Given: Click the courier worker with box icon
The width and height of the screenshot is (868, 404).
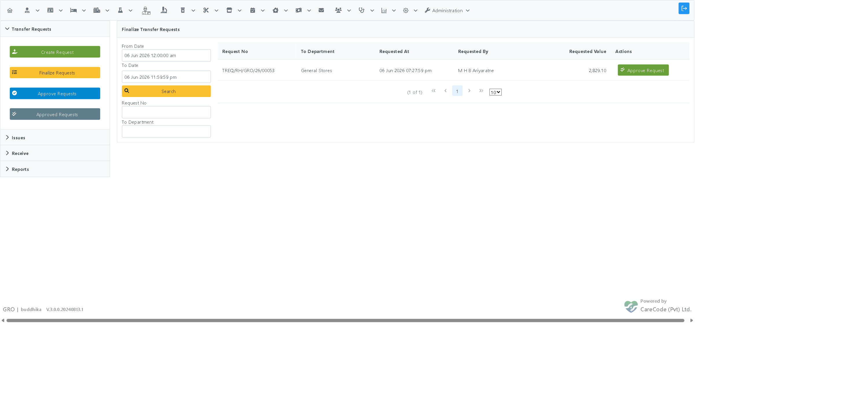Looking at the screenshot, I should (x=146, y=10).
